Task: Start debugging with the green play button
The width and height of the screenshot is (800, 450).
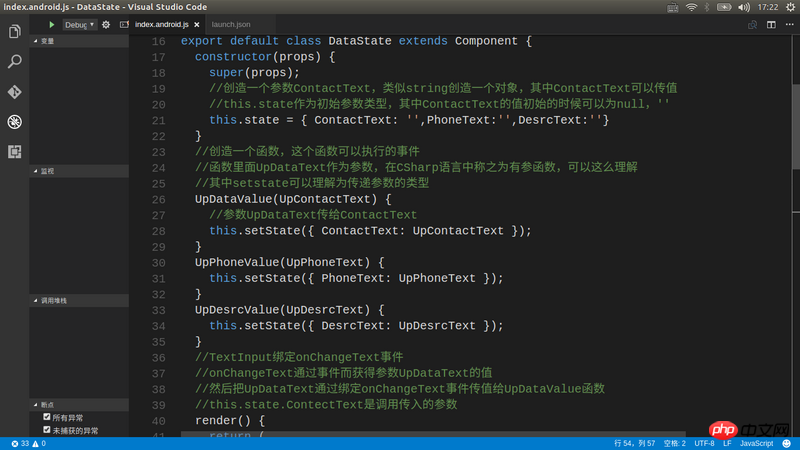Action: (x=51, y=24)
